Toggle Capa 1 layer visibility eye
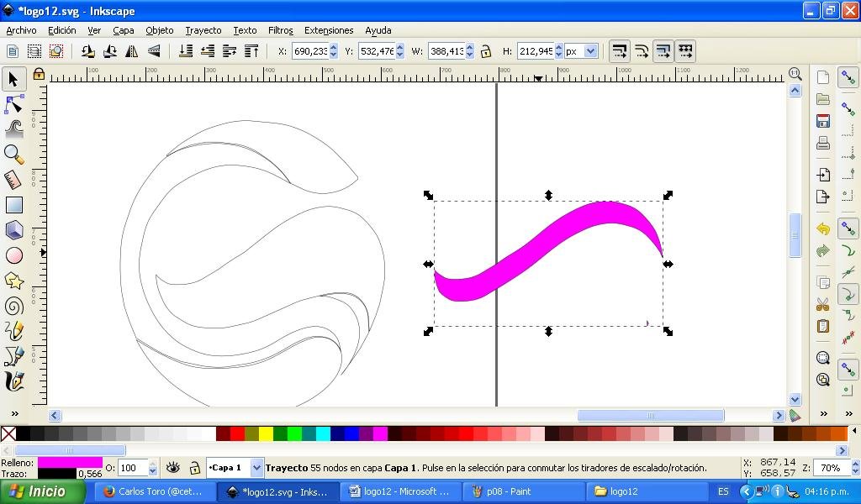Viewport: 861px width, 504px height. (x=173, y=467)
